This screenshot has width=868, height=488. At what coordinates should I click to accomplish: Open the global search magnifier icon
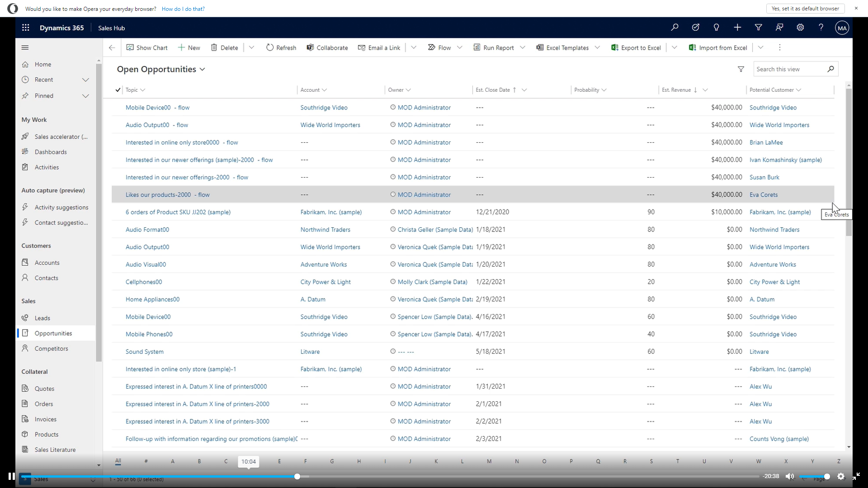coord(675,28)
